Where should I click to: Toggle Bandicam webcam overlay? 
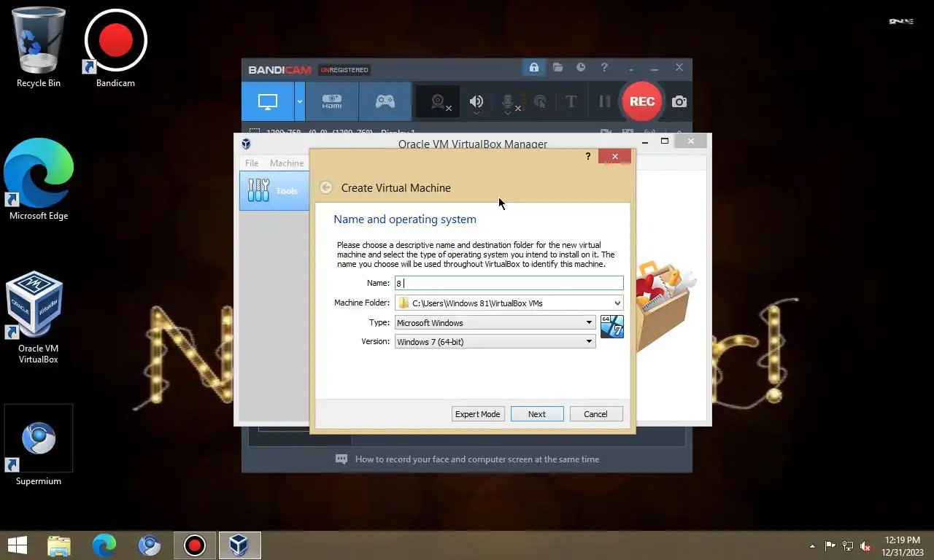click(438, 102)
